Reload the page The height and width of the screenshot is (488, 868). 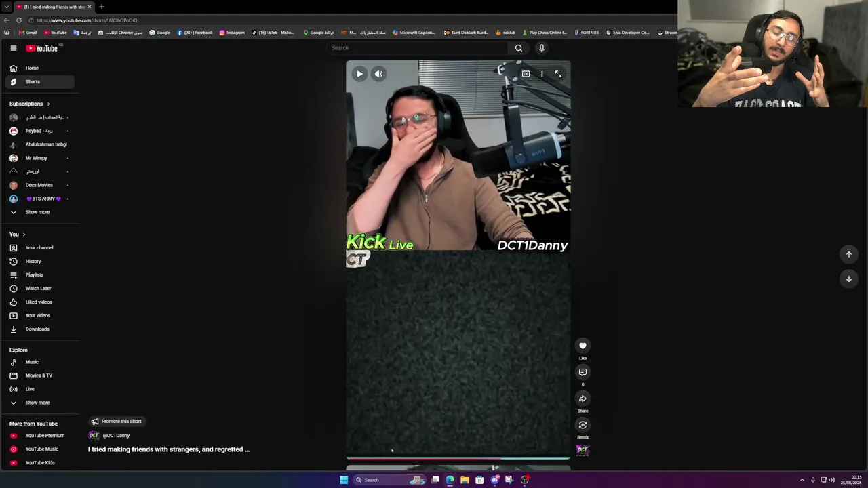(x=19, y=20)
